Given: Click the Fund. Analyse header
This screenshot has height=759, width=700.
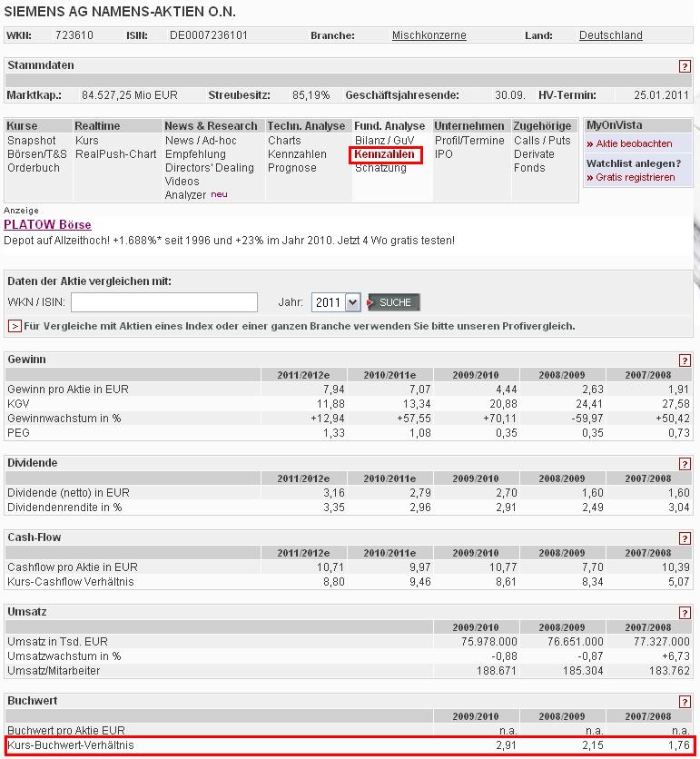Looking at the screenshot, I should (389, 126).
